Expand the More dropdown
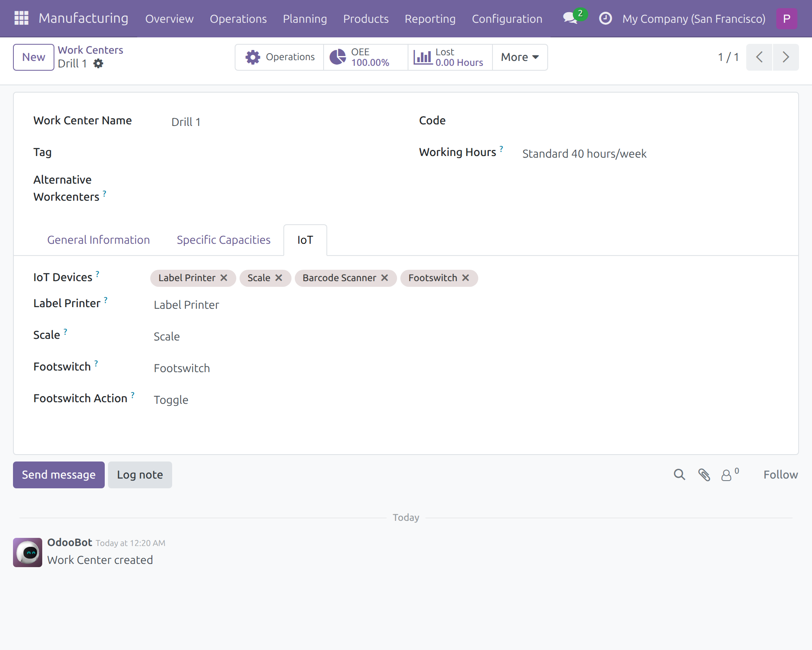Image resolution: width=812 pixels, height=650 pixels. [520, 57]
